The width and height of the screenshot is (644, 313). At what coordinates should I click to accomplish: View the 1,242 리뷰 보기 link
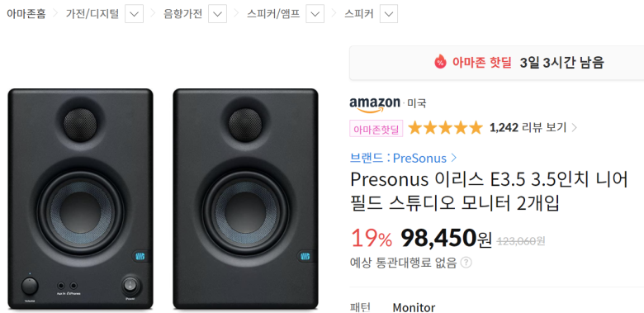click(528, 128)
